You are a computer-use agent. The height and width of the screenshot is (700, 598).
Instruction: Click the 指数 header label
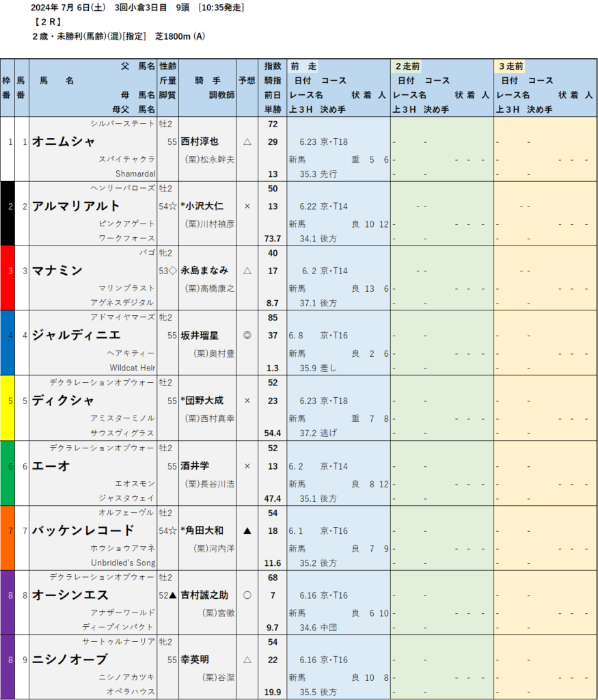tap(273, 66)
